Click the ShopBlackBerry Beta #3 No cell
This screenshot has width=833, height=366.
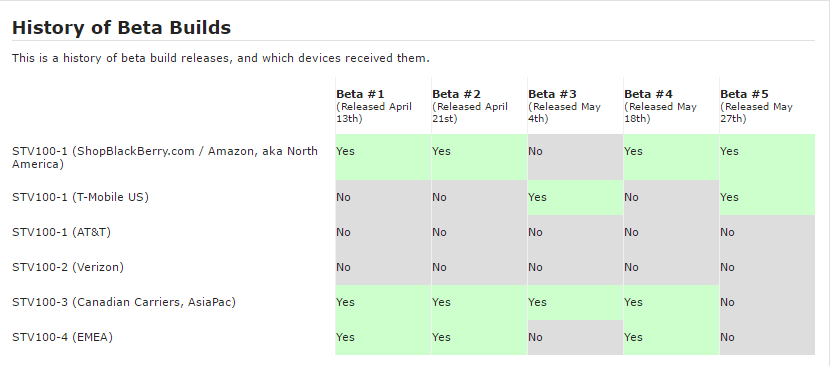click(x=575, y=157)
